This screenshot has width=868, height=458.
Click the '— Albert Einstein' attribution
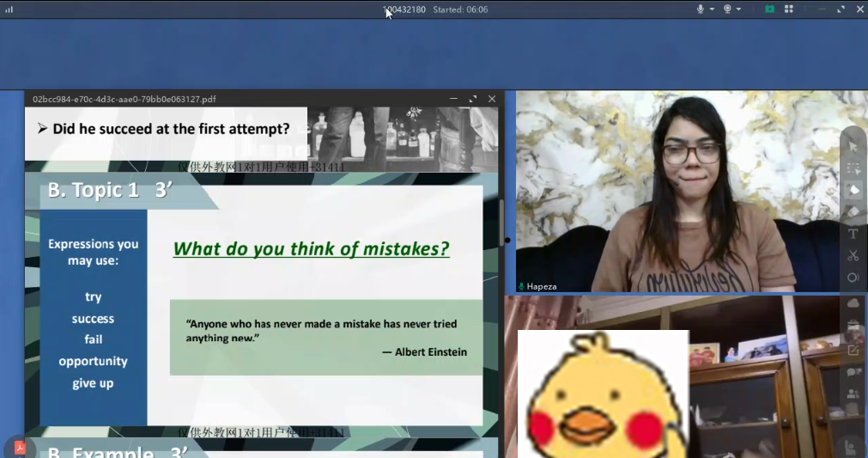425,352
